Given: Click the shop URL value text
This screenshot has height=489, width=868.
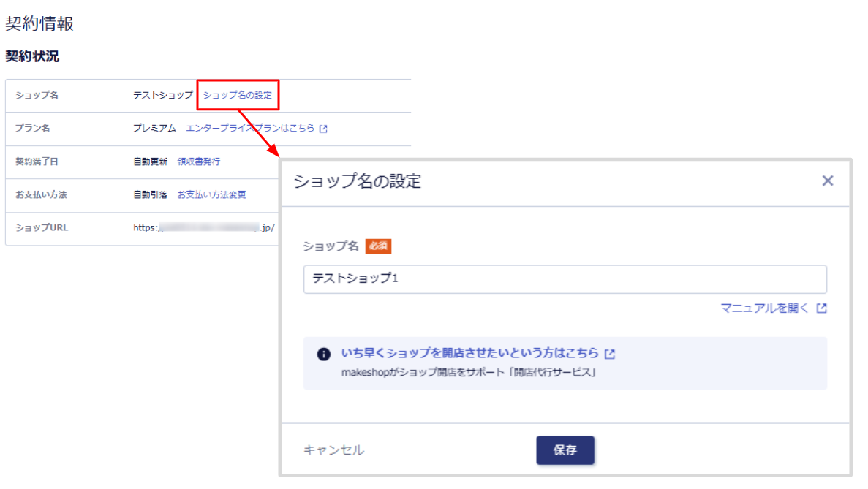Looking at the screenshot, I should click(x=203, y=228).
